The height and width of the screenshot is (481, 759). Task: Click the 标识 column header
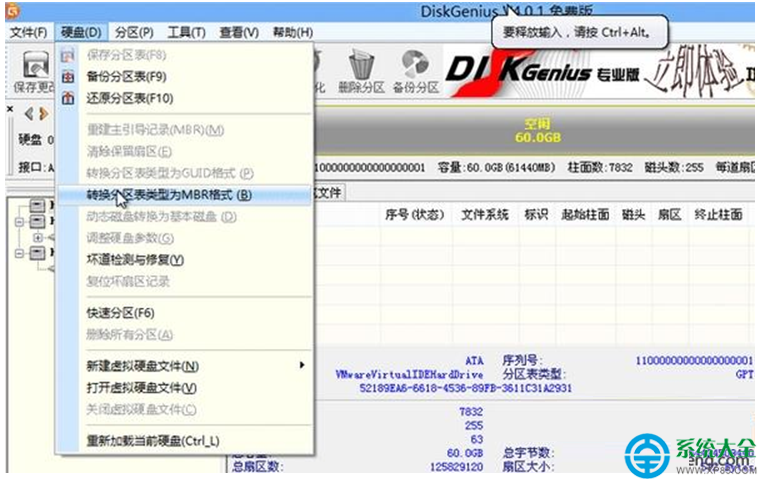coord(536,215)
